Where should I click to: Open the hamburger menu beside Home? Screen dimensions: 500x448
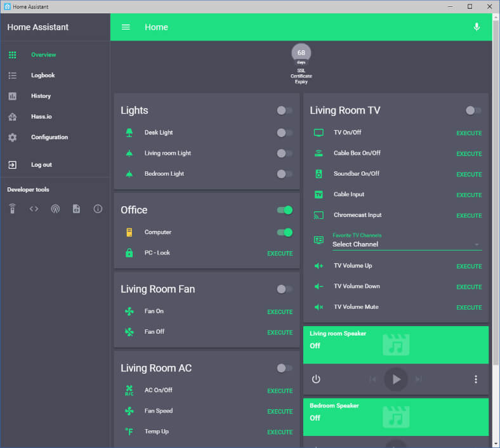(126, 27)
